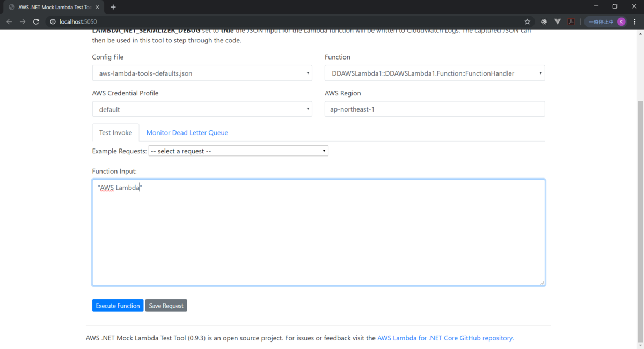The image size is (644, 349).
Task: Switch to the Test Invoke tab
Action: (115, 132)
